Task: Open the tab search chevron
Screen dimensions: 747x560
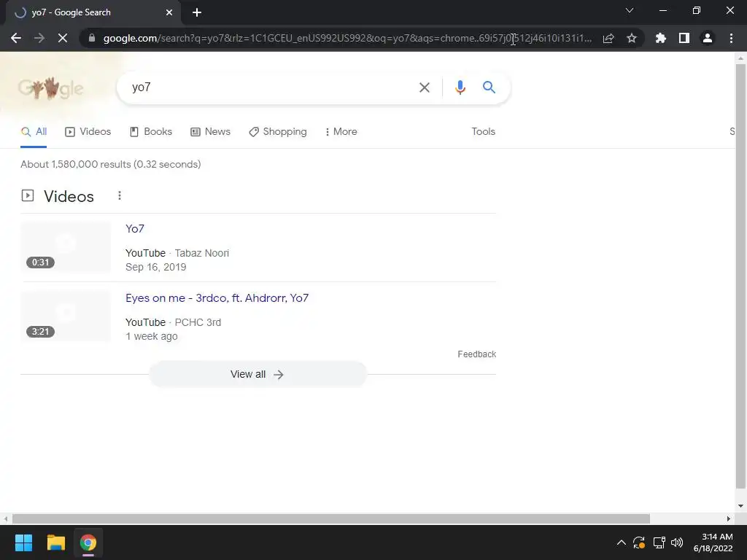Action: 630,10
